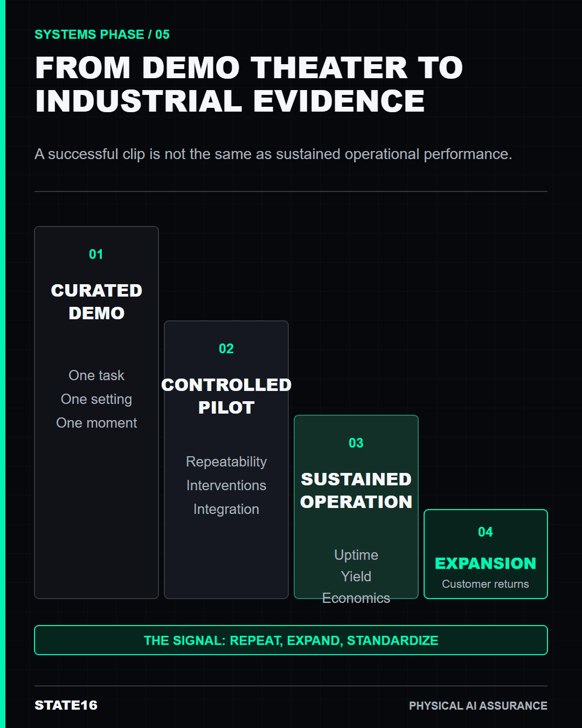Click the 'PHYSICAL AI ASSURANCE' footer text

pyautogui.click(x=478, y=706)
